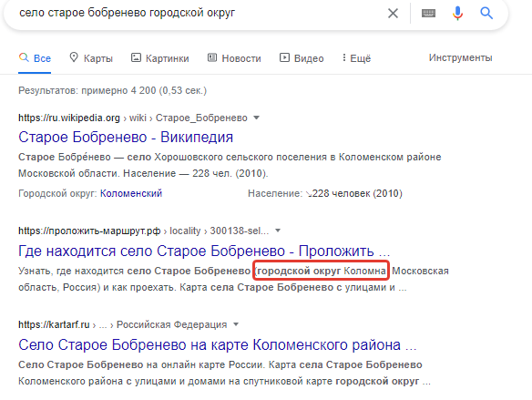Open the Коломенский городской округ link

click(131, 193)
